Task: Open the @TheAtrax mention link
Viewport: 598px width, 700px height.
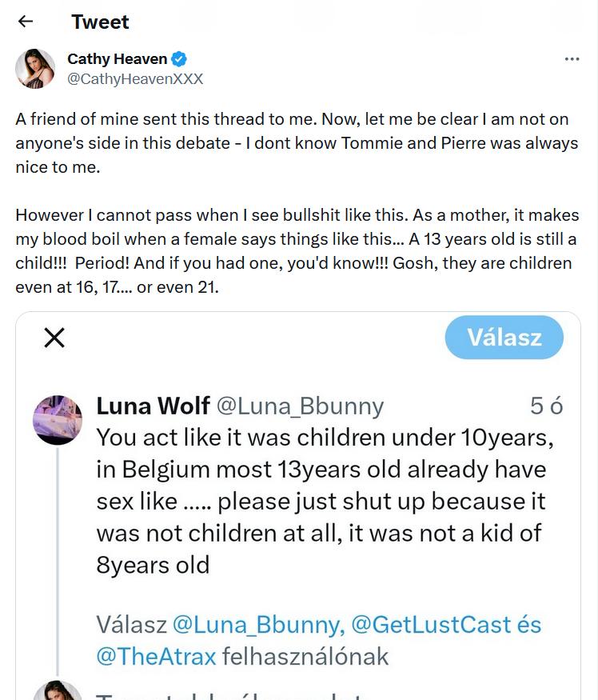Action: [156, 657]
